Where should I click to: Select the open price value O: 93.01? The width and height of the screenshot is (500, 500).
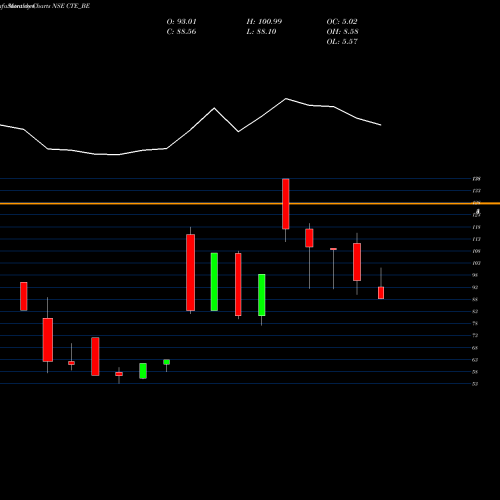pyautogui.click(x=181, y=22)
